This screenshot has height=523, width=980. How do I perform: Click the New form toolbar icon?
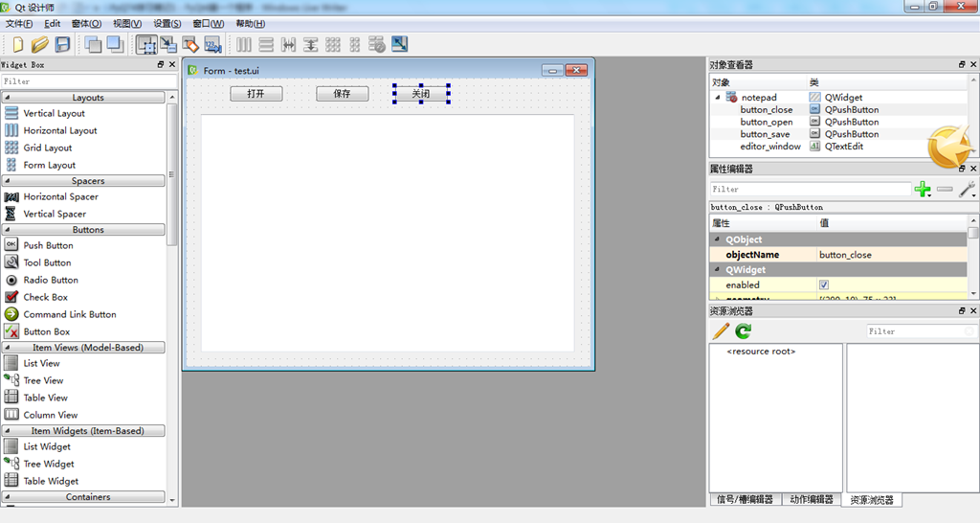click(x=17, y=44)
